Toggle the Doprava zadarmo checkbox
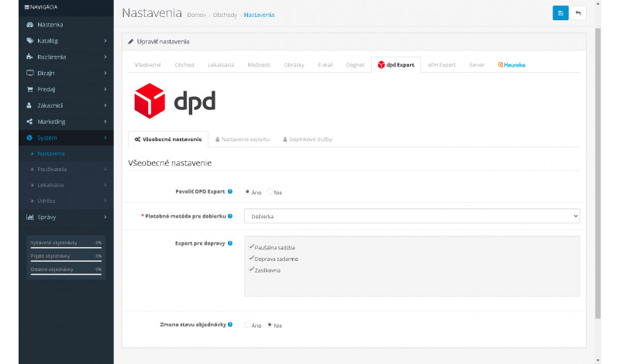 [x=251, y=258]
